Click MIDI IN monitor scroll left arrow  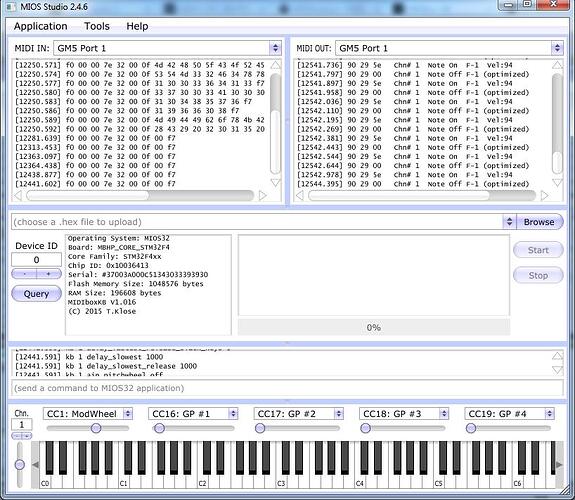pos(18,196)
